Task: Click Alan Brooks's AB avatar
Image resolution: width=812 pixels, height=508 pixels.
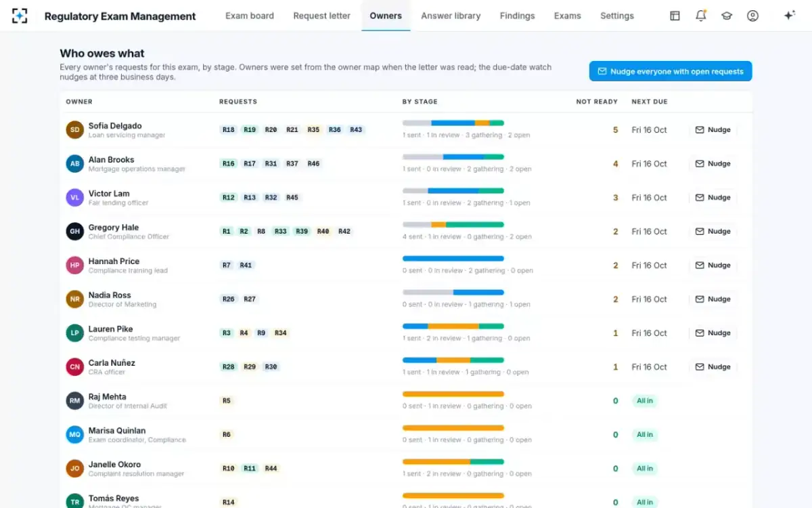Action: coord(75,164)
